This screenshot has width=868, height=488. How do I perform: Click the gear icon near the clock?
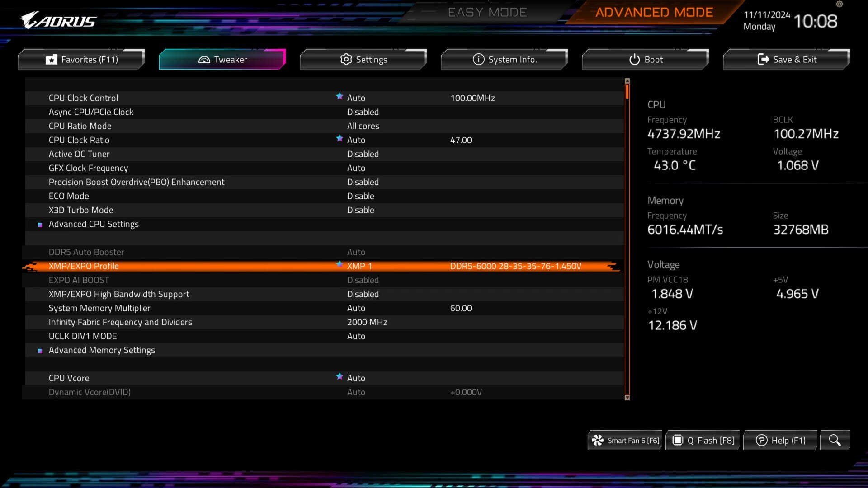pyautogui.click(x=840, y=4)
